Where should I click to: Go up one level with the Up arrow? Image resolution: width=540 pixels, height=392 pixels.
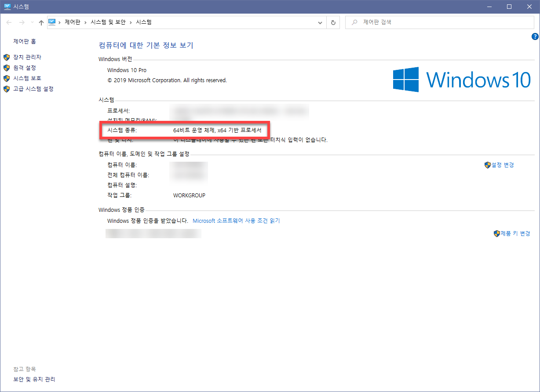41,22
